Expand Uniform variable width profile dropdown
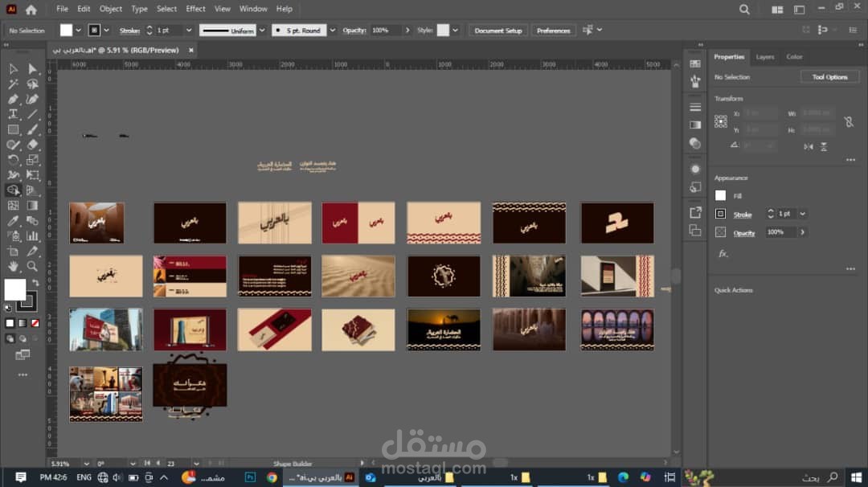This screenshot has height=487, width=868. (262, 31)
